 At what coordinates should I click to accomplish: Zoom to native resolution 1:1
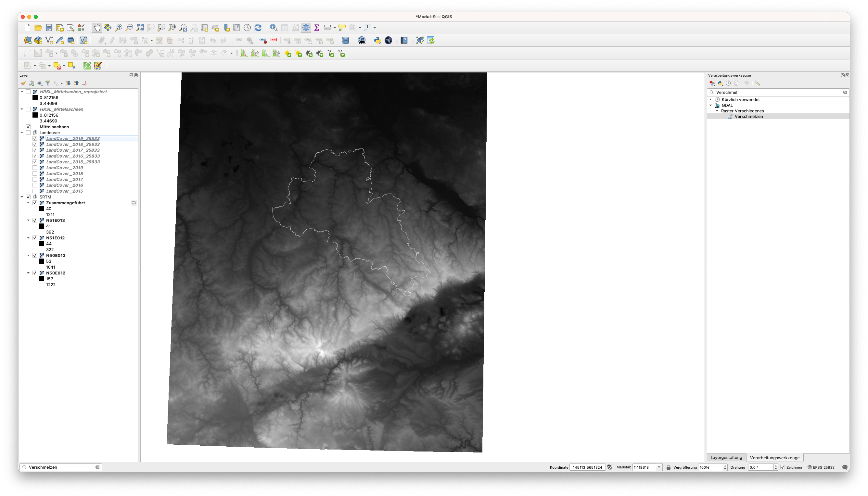172,28
